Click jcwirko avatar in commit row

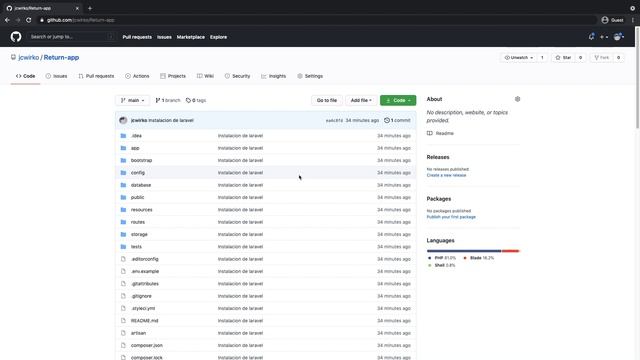coord(123,120)
